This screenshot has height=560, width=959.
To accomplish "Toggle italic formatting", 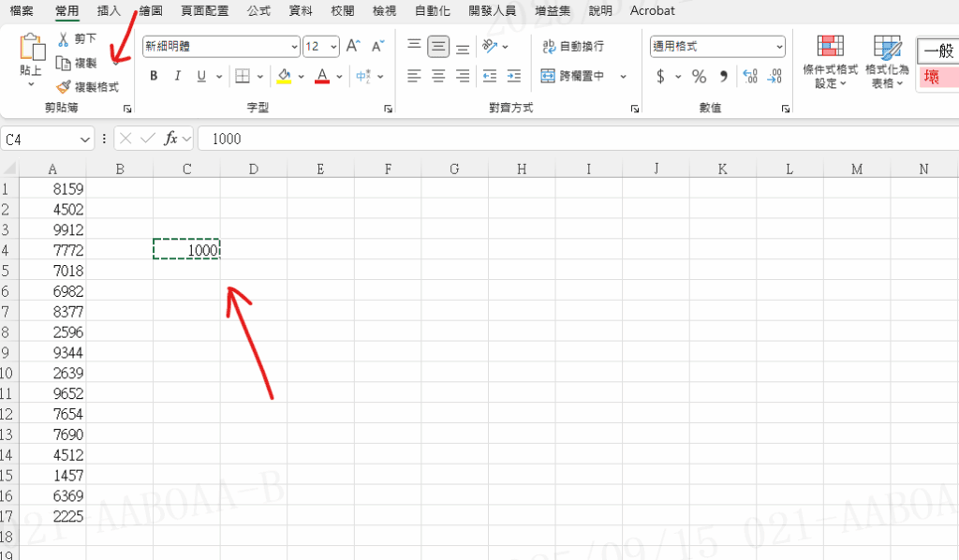I will click(x=177, y=76).
